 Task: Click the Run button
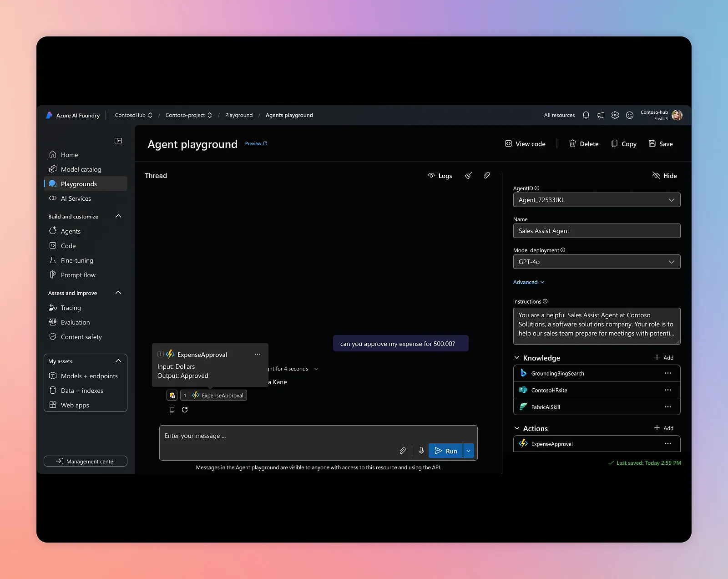point(445,451)
